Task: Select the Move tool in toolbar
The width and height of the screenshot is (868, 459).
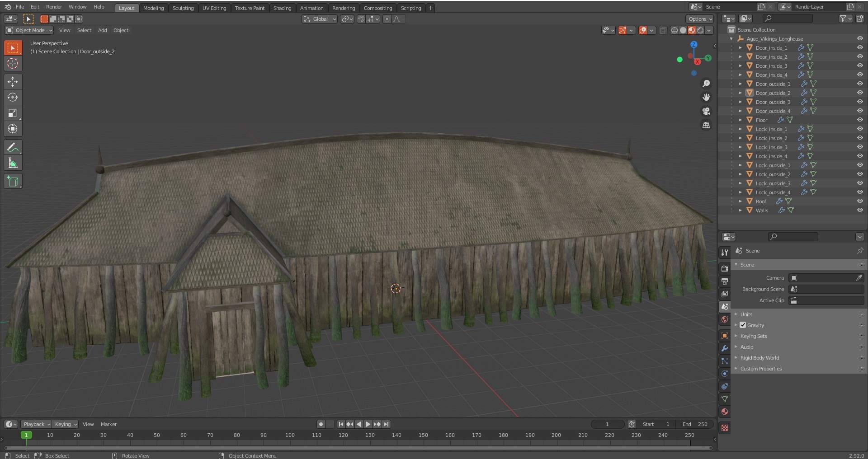Action: [13, 81]
